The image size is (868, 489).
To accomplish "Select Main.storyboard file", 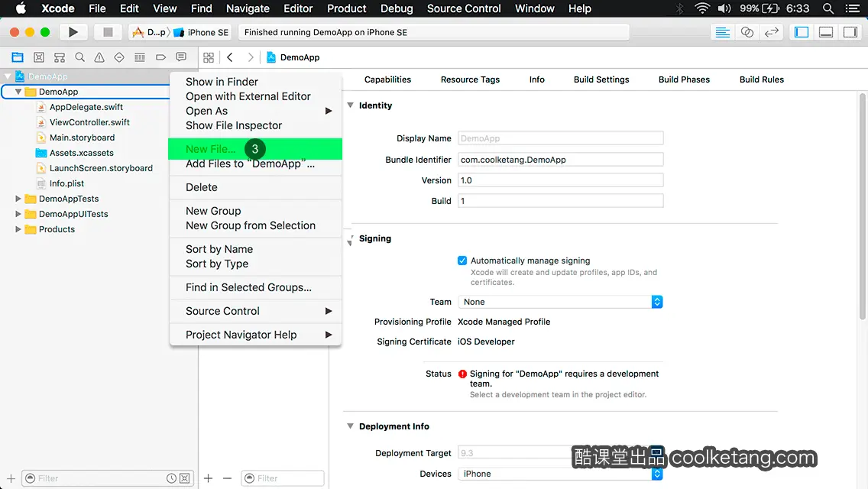I will pos(82,138).
